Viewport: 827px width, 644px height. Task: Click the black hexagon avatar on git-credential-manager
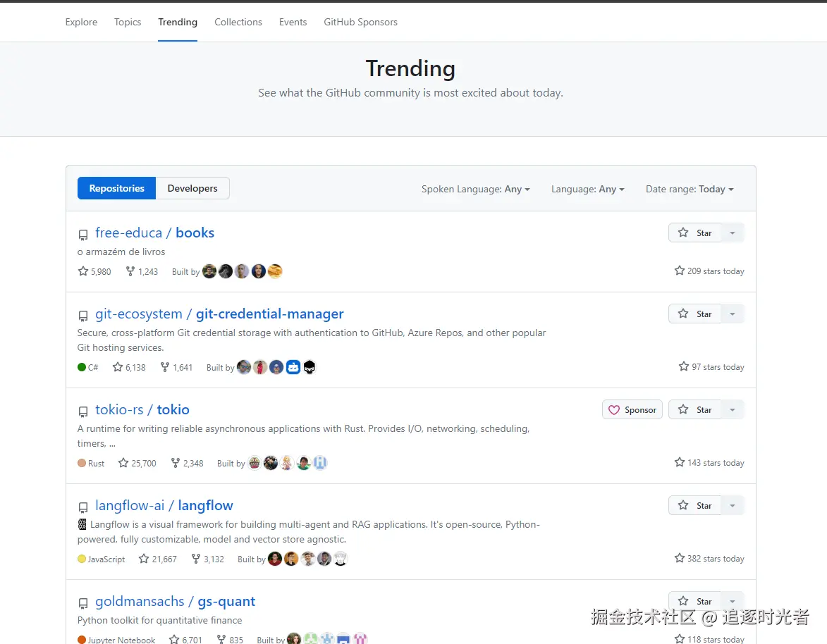(310, 367)
